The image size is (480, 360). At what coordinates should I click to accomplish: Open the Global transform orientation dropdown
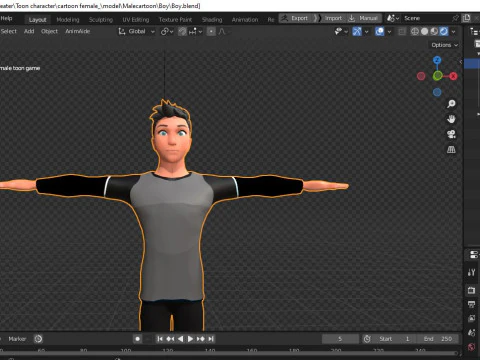pyautogui.click(x=136, y=31)
